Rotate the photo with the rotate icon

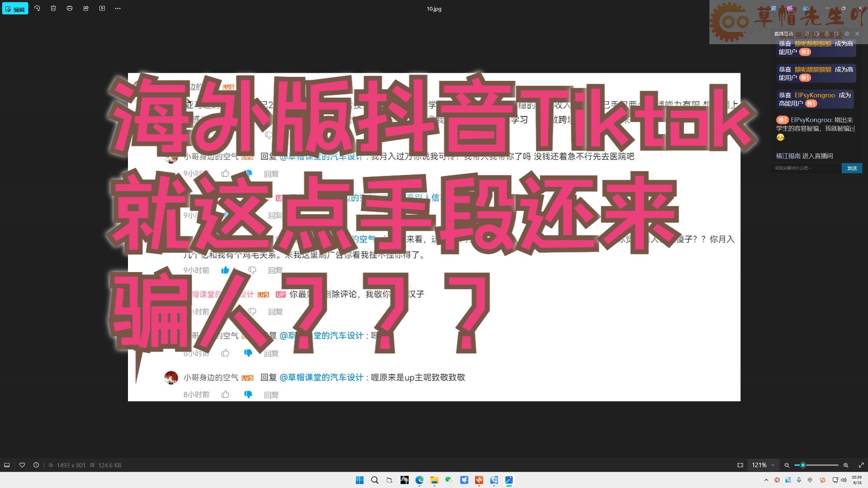pyautogui.click(x=37, y=9)
